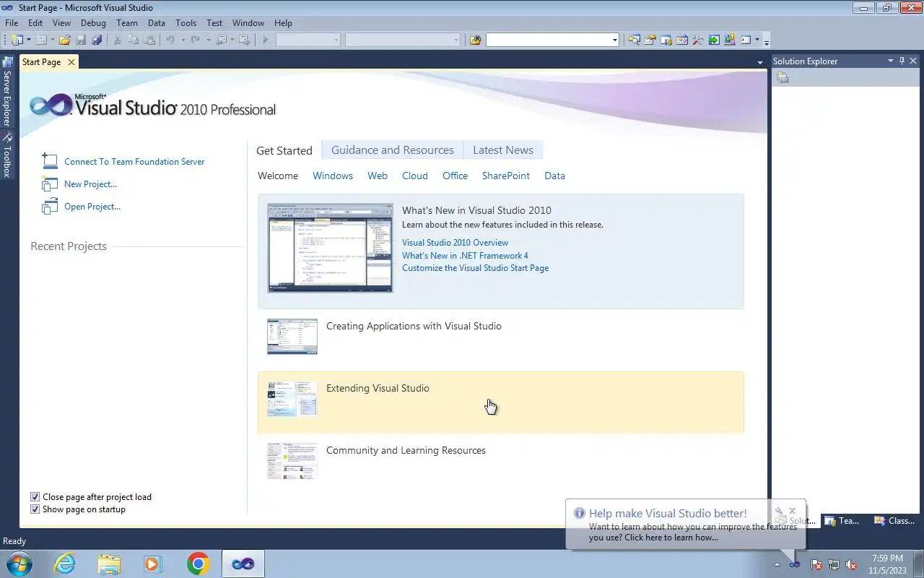This screenshot has width=924, height=578.
Task: Open Solution Explorer via its toolbar icon
Action: pyautogui.click(x=634, y=40)
